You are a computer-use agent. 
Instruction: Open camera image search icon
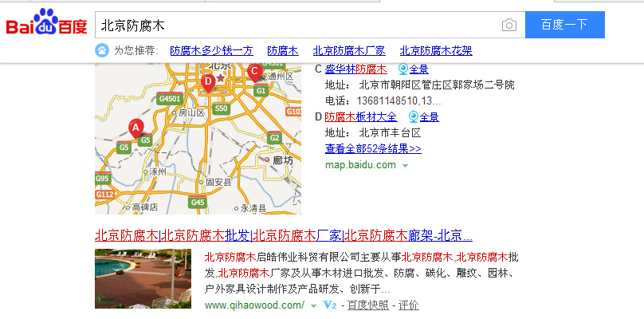click(x=509, y=25)
